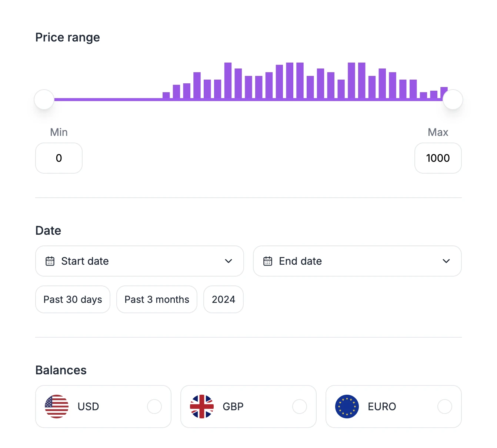Click the US flag icon
Image resolution: width=497 pixels, height=448 pixels.
57,407
